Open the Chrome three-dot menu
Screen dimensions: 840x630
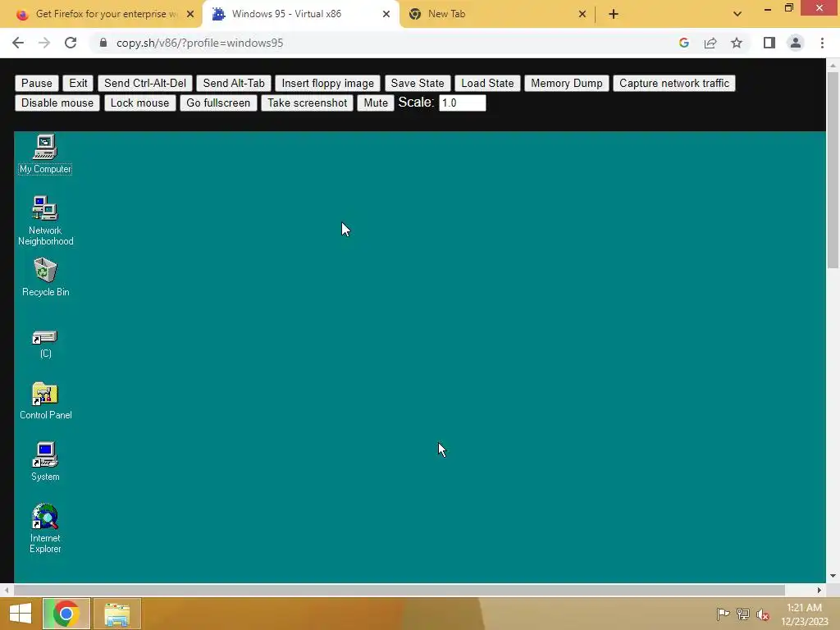(x=822, y=43)
